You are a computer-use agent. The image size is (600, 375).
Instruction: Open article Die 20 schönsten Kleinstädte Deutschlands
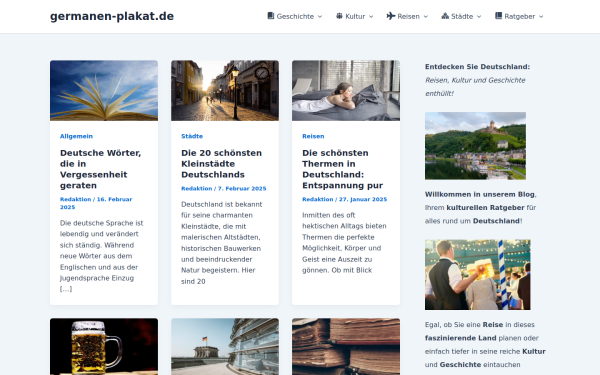222,164
